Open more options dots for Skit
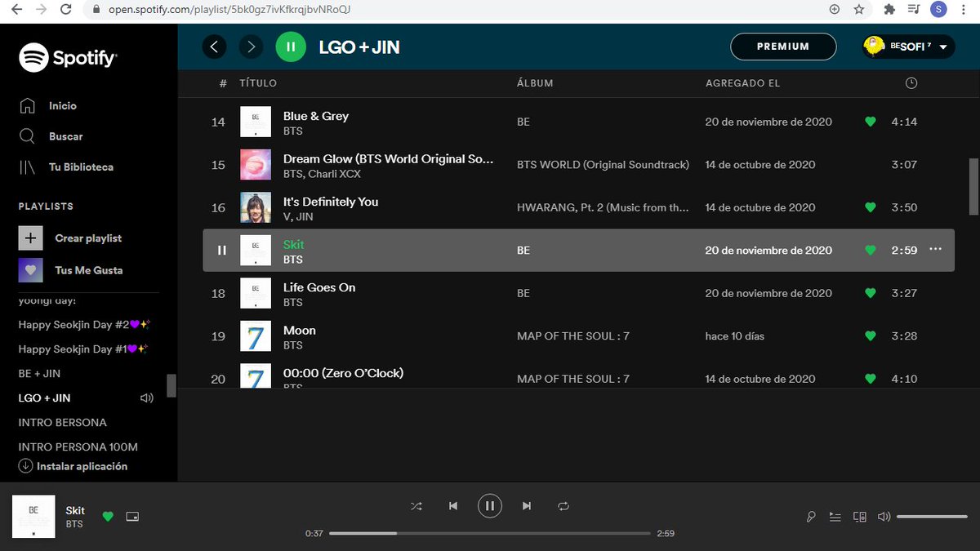 click(x=936, y=250)
